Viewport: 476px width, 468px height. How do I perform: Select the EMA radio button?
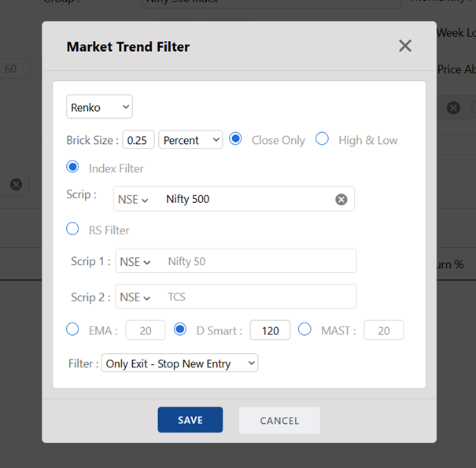click(x=72, y=330)
